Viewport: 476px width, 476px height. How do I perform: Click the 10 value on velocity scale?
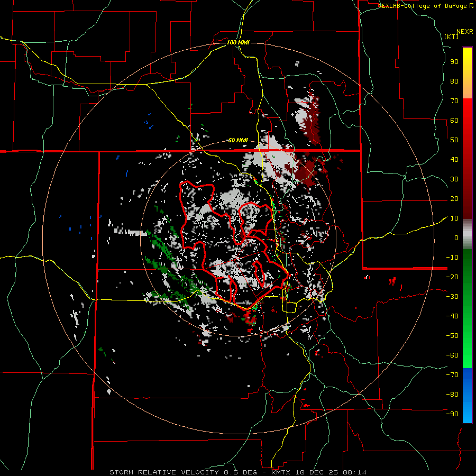pyautogui.click(x=454, y=218)
